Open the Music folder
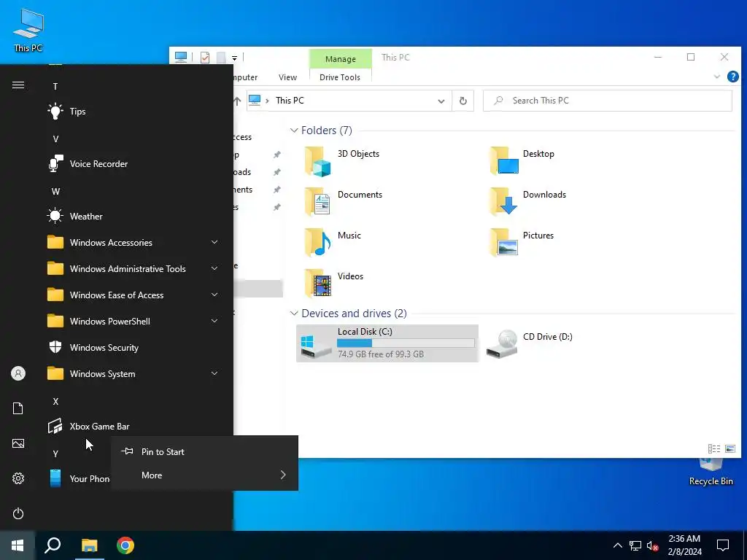The width and height of the screenshot is (747, 560). (333, 243)
